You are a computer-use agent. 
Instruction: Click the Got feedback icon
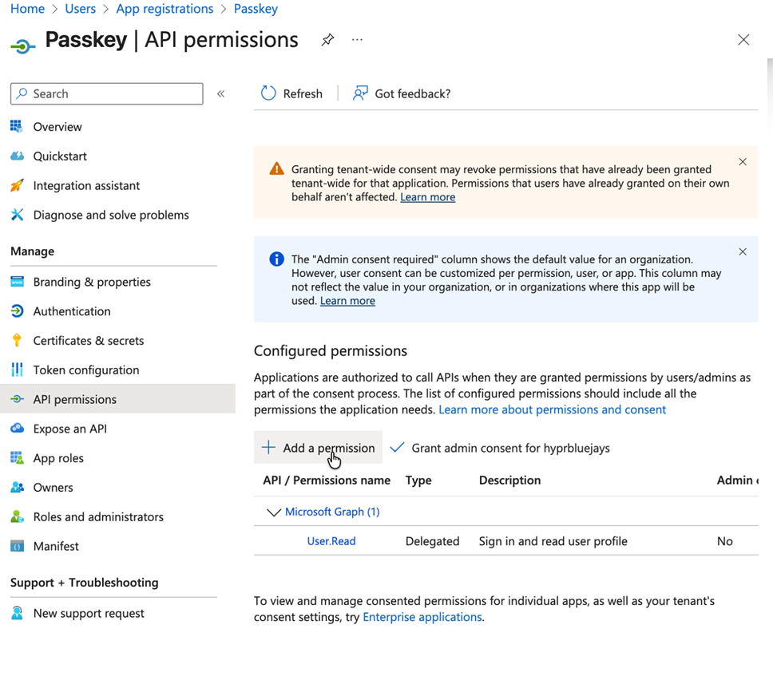point(361,93)
